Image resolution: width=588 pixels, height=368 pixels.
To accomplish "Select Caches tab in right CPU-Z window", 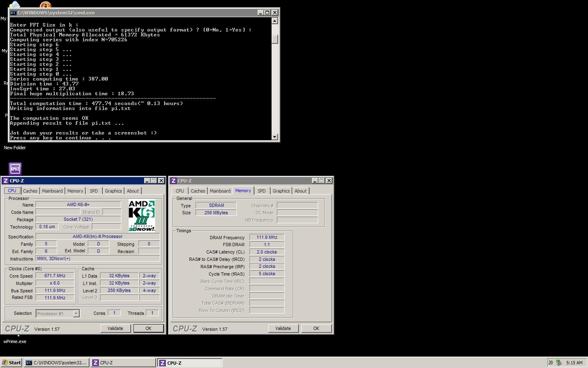I will (x=198, y=191).
